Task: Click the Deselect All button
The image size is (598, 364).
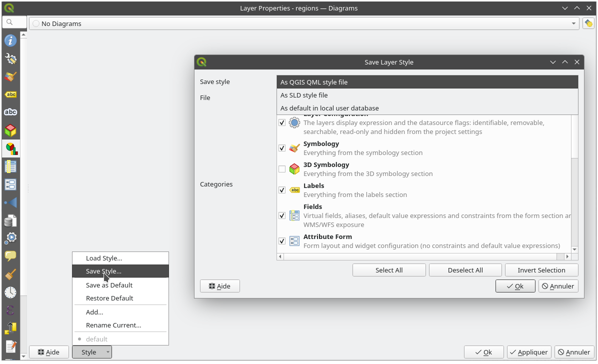Action: 465,270
